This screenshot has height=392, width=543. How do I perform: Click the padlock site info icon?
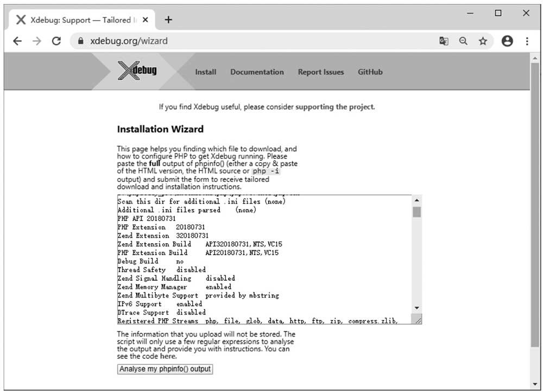[81, 41]
